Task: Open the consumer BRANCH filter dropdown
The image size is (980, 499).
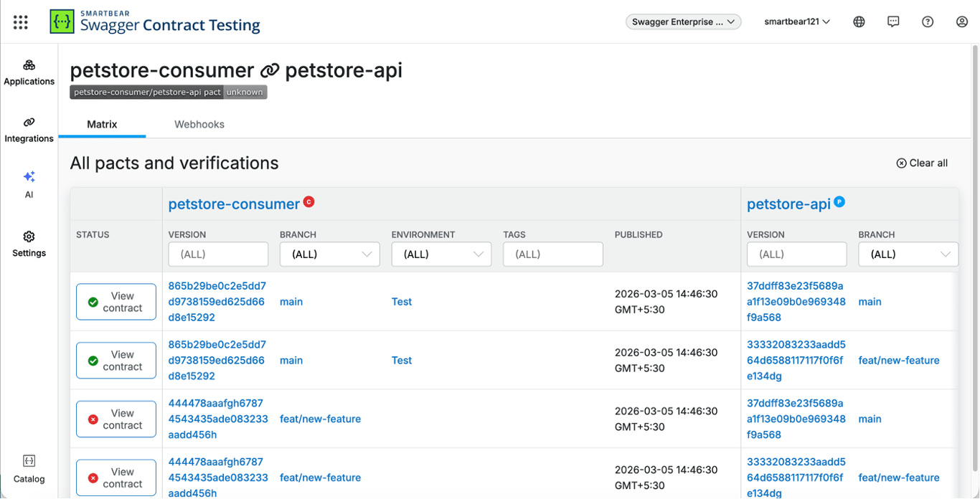Action: 330,255
